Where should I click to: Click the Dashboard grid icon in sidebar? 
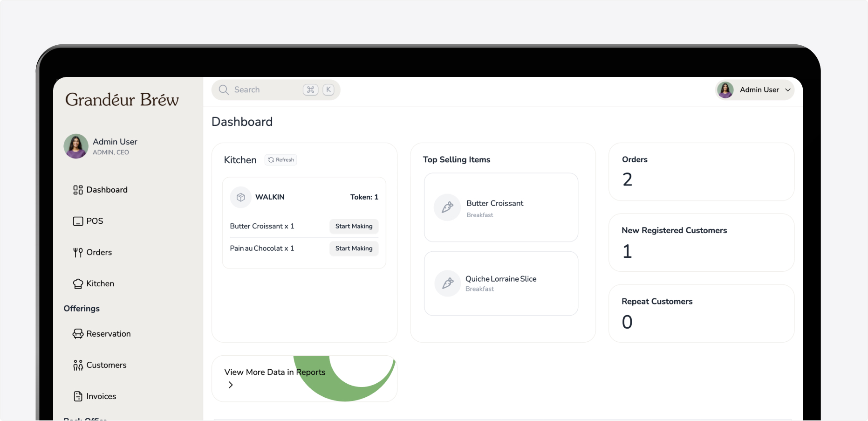click(78, 190)
